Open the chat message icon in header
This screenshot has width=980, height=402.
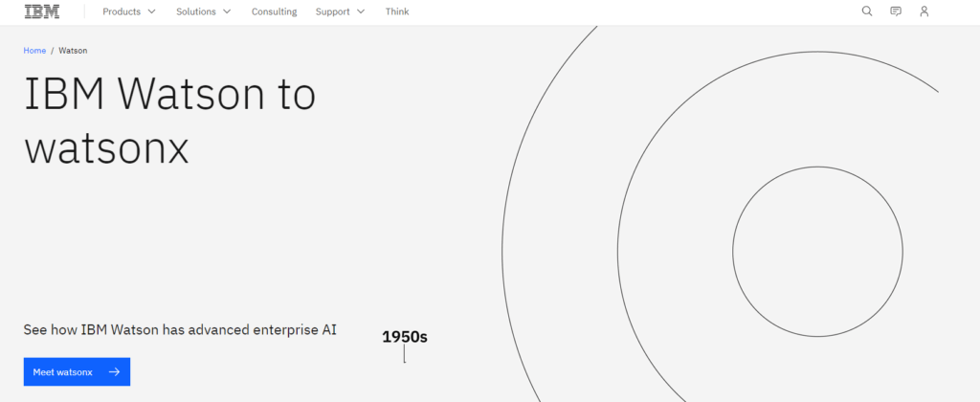point(896,11)
